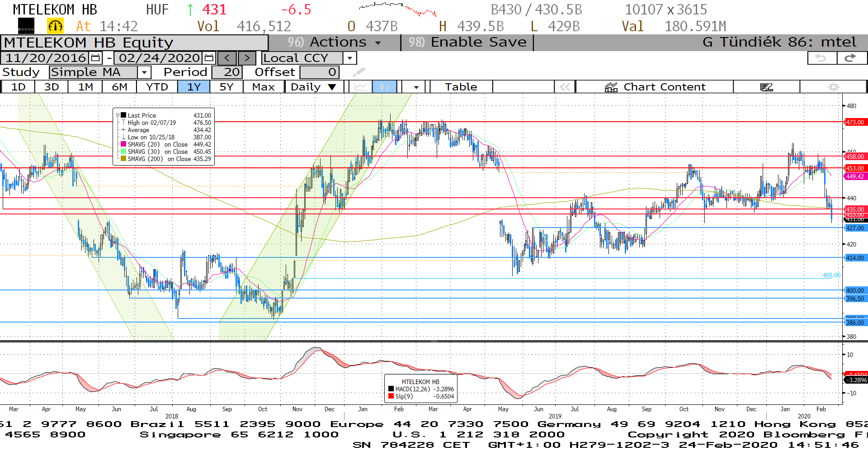Click the undo arrow
Viewport: 868px width, 470px height.
821,58
